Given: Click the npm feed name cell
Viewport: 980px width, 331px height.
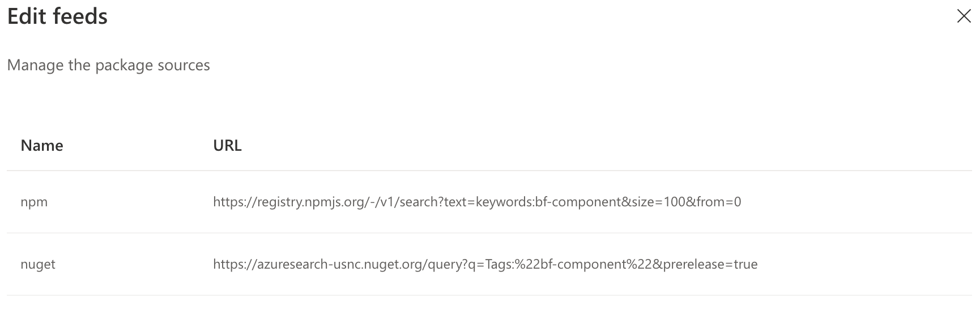Looking at the screenshot, I should 33,202.
